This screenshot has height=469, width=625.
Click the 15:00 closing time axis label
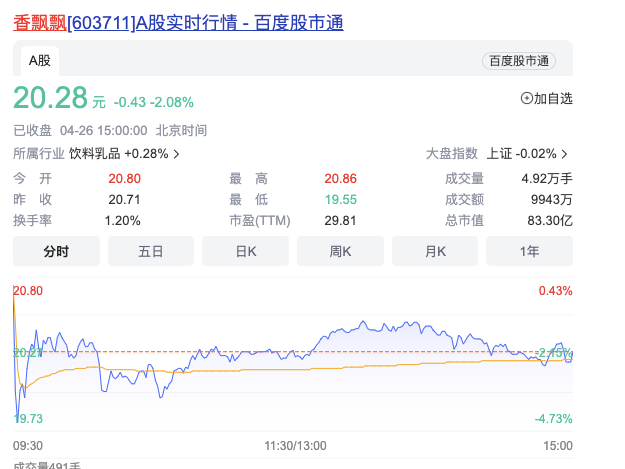557,445
